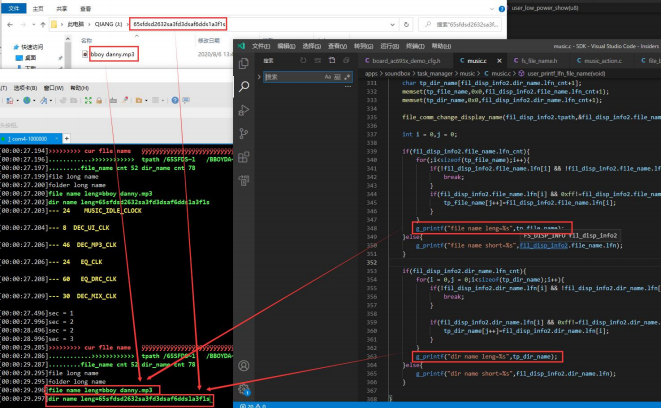Toggle search details below the search box
Image resolution: width=661 pixels, height=408 pixels.
(x=348, y=86)
